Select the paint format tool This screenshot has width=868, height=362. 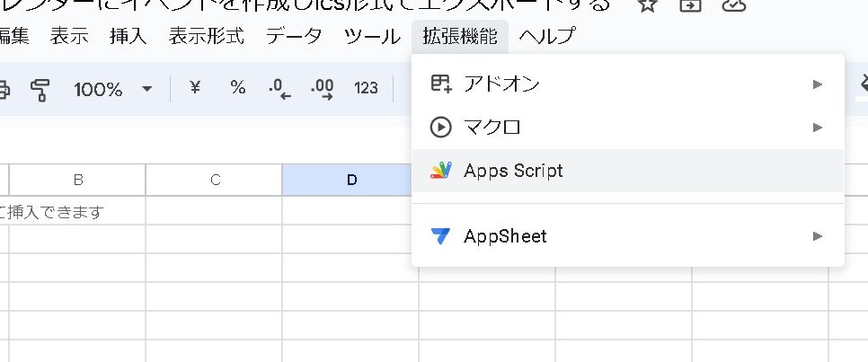tap(40, 89)
